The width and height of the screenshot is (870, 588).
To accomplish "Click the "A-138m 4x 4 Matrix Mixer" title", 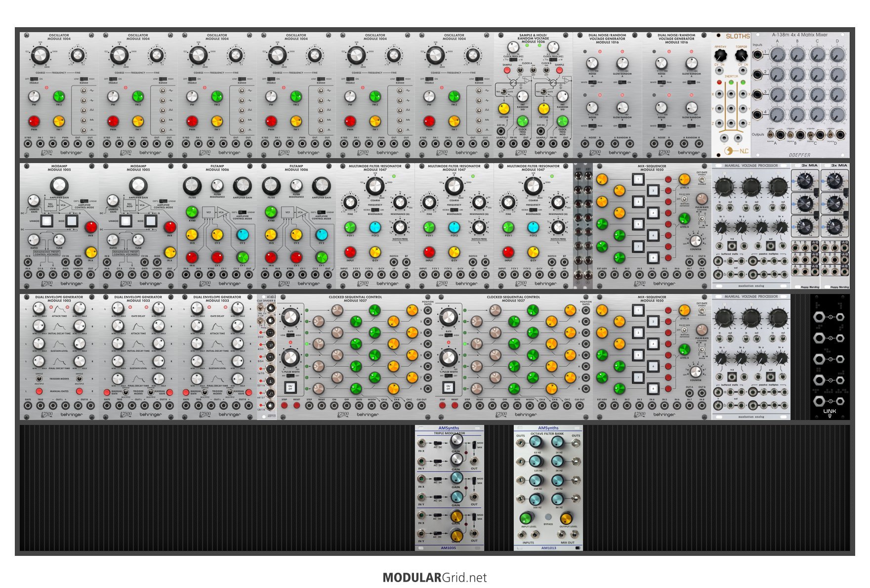I will 799,35.
